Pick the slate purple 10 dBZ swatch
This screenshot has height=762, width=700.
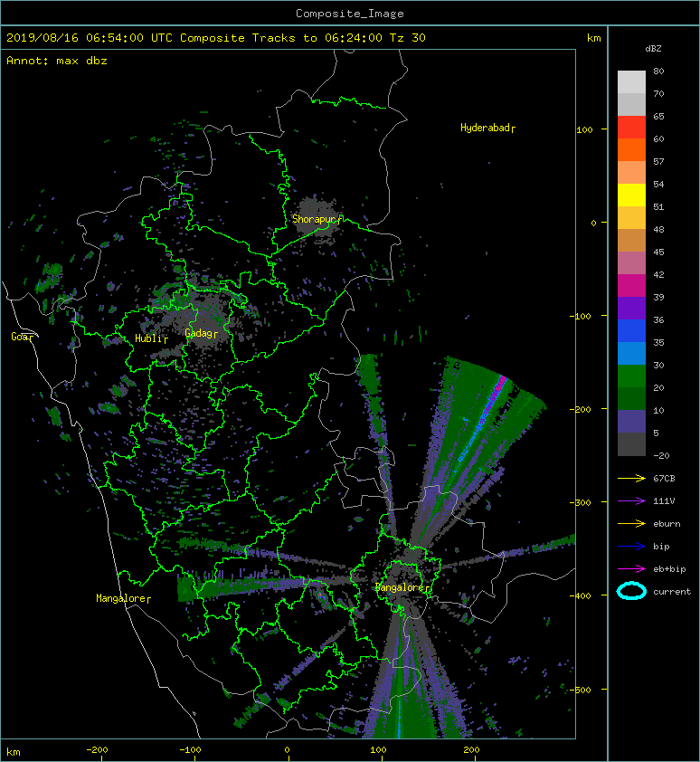[631, 421]
